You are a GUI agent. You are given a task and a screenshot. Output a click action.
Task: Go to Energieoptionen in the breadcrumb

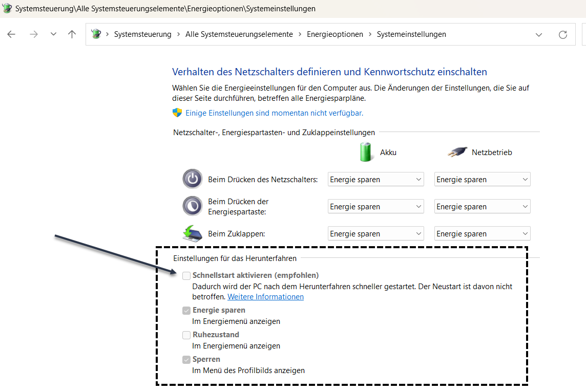click(334, 34)
